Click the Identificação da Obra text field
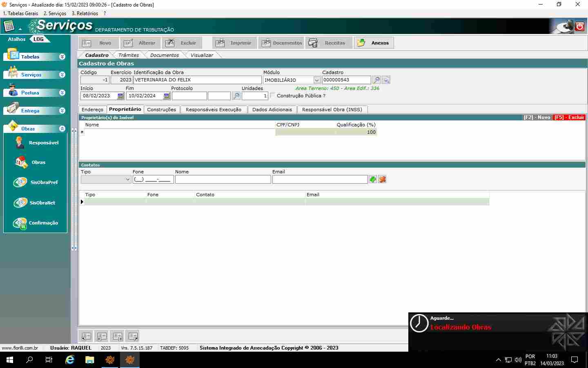Image resolution: width=588 pixels, height=368 pixels. pos(197,80)
